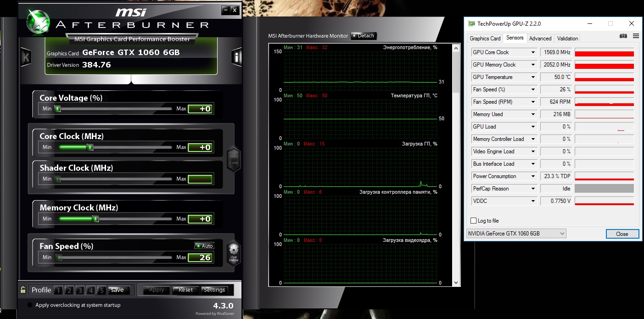Expand the Fan Speed (RPM) sensor dropdown
This screenshot has width=644, height=319.
[x=533, y=102]
